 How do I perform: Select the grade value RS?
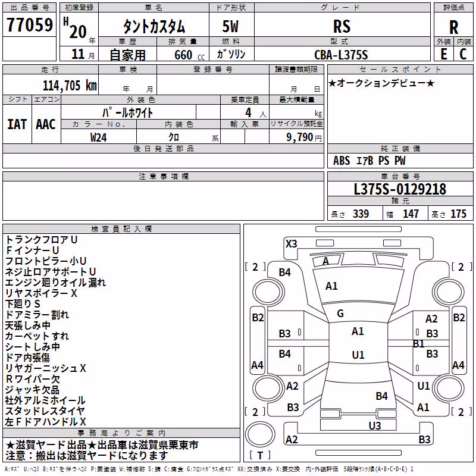tap(342, 26)
